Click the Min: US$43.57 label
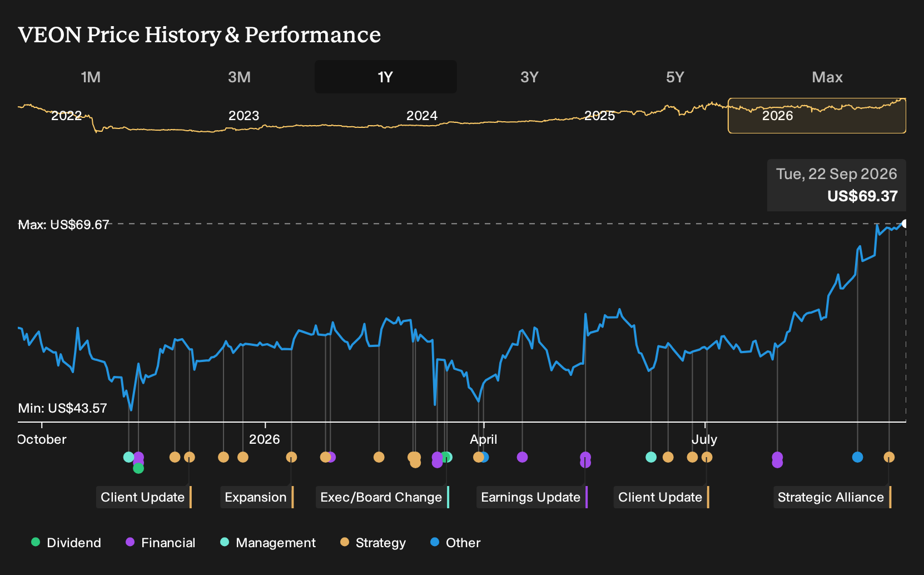Viewport: 924px width, 575px height. click(63, 408)
